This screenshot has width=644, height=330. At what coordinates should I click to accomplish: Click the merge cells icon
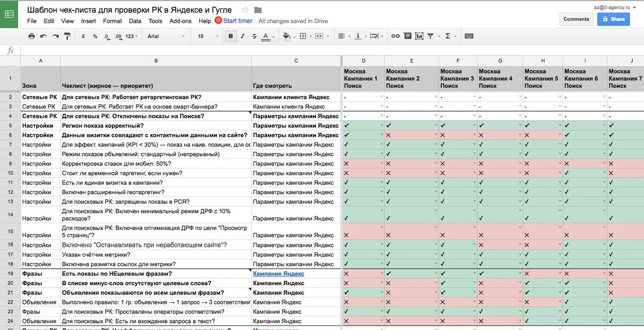(318, 36)
